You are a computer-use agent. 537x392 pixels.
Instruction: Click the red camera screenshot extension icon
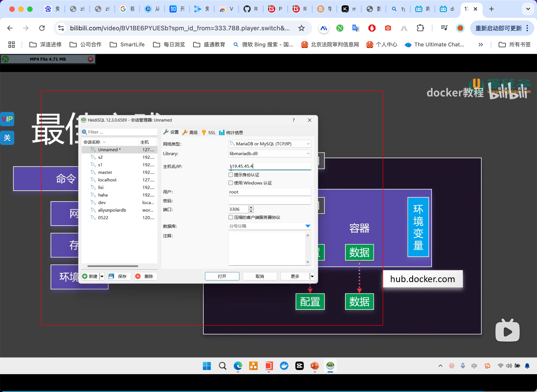pos(388,28)
